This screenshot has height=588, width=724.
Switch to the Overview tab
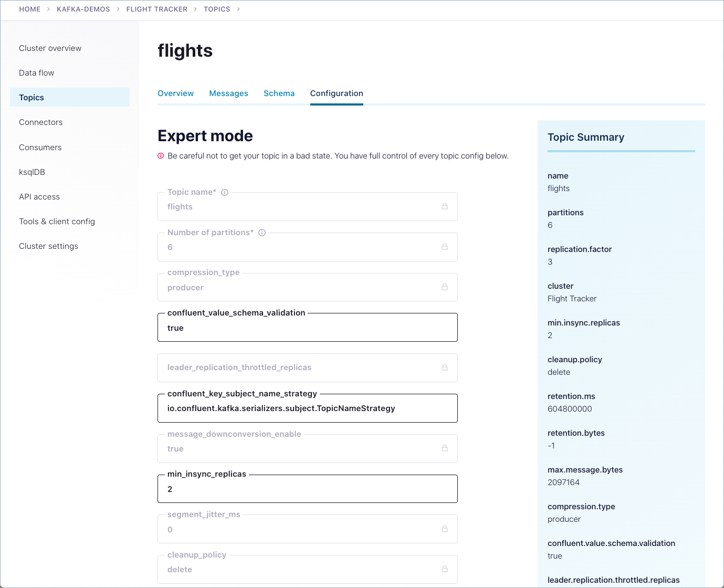175,93
